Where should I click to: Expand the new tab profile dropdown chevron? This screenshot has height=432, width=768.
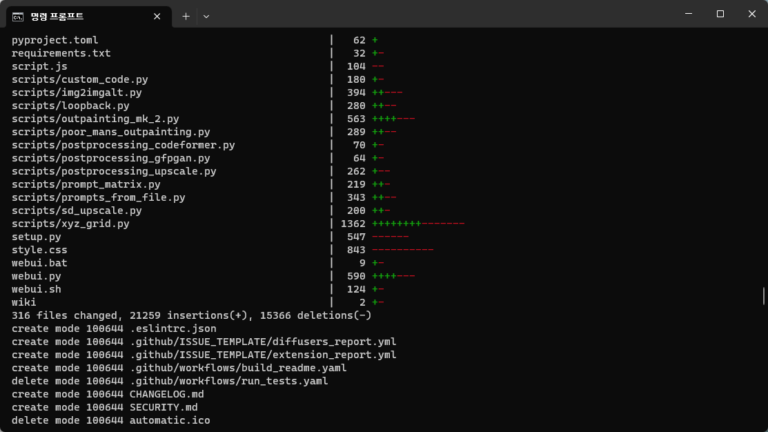coord(206,16)
